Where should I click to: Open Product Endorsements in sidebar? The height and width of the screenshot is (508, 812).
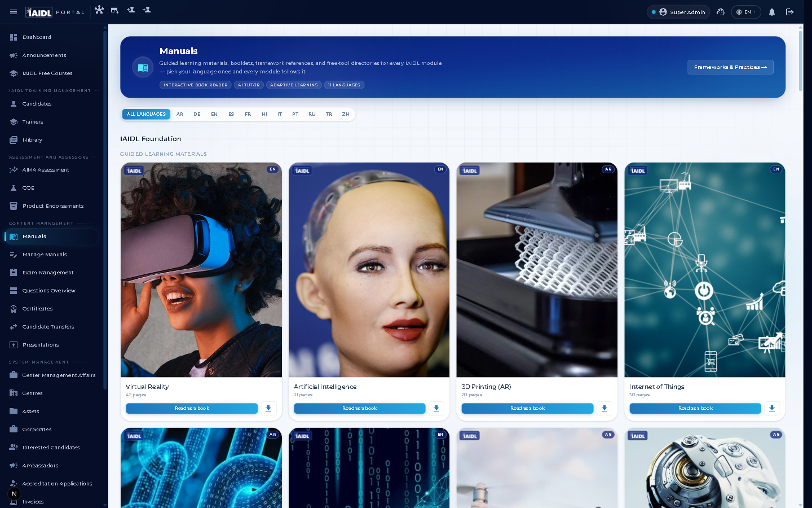51,206
